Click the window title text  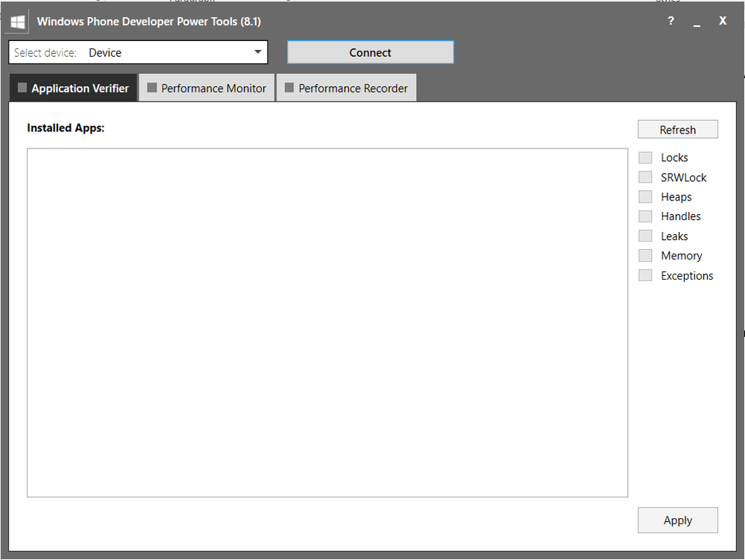click(148, 22)
